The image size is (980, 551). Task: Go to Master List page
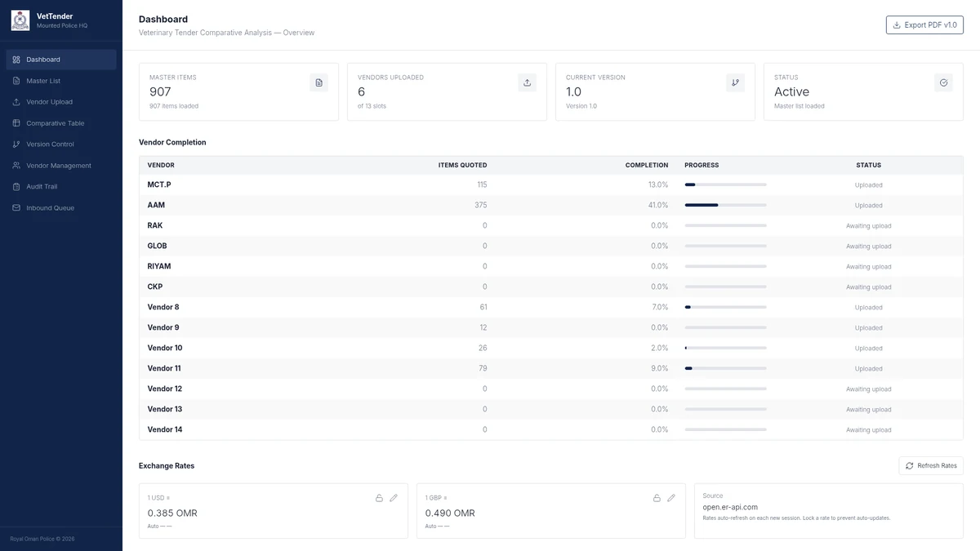[x=61, y=81]
